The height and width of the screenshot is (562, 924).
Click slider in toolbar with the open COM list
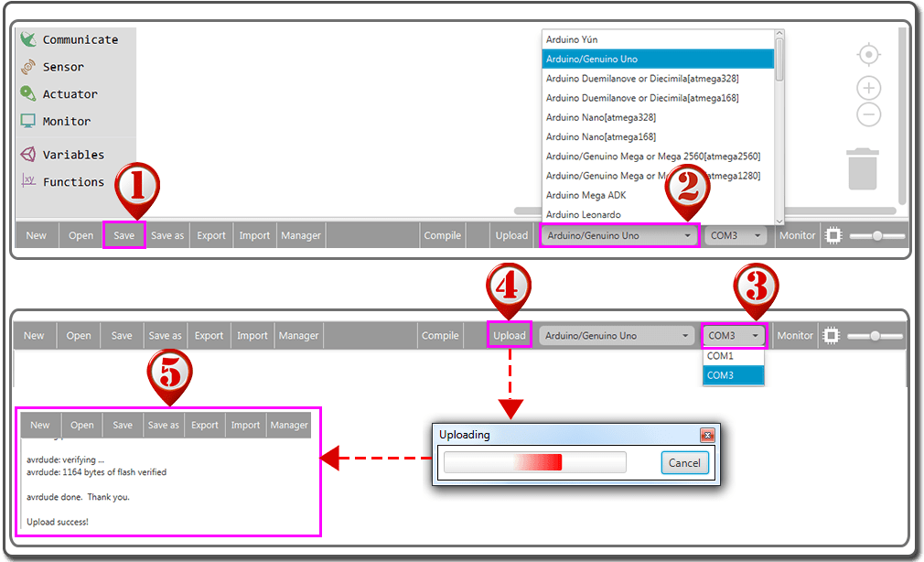pos(875,336)
